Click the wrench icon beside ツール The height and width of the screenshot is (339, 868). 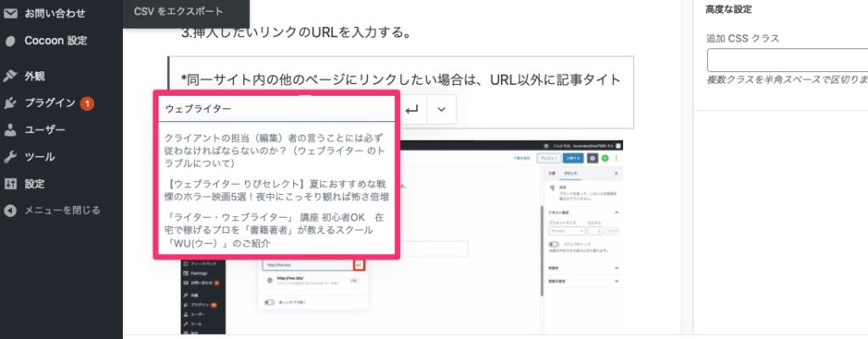tap(10, 157)
